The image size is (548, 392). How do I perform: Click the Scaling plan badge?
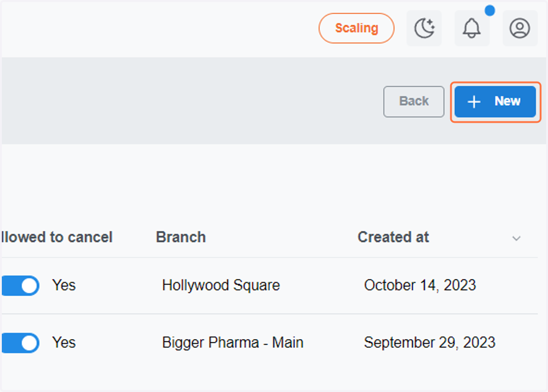(356, 28)
